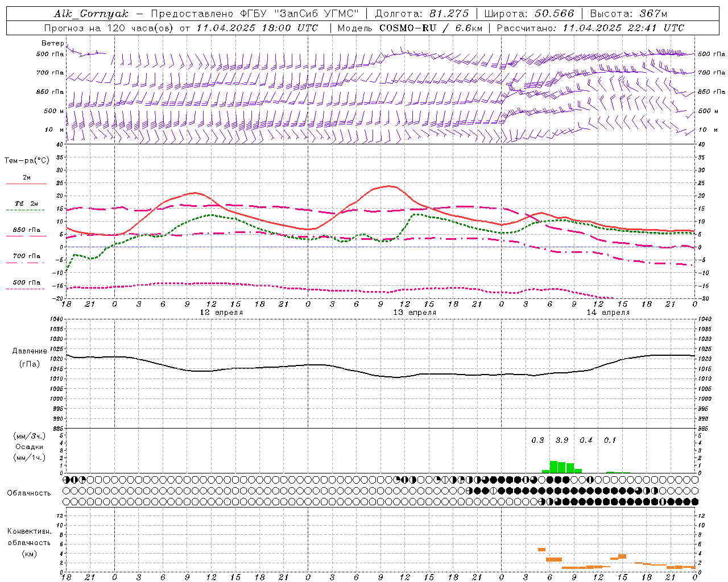Click the '850 гПа' temperature legend entry
Image resolution: width=728 pixels, height=582 pixels.
(27, 230)
